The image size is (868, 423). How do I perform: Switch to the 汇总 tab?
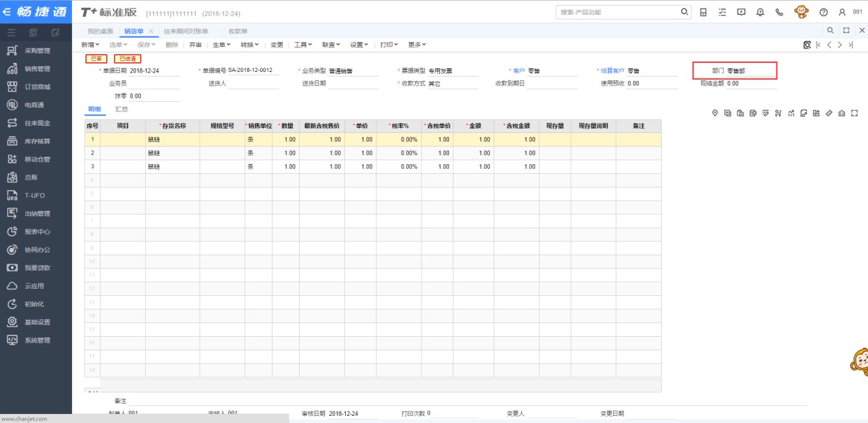121,109
